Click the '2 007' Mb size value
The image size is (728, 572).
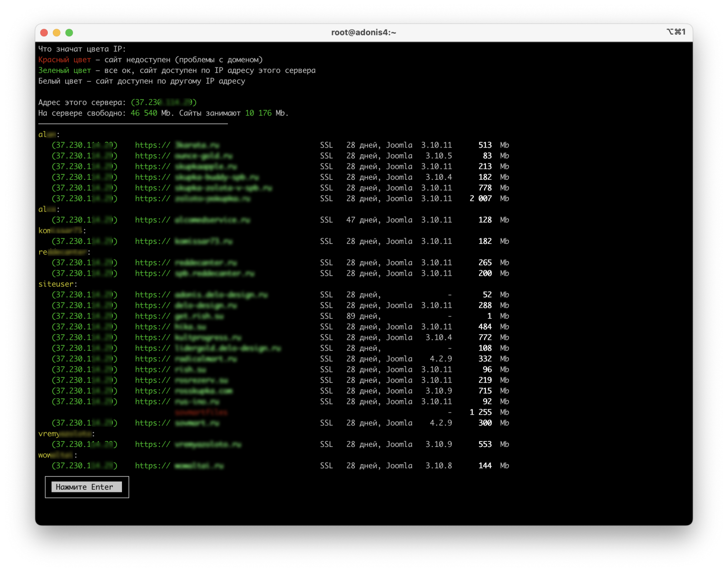pyautogui.click(x=480, y=198)
